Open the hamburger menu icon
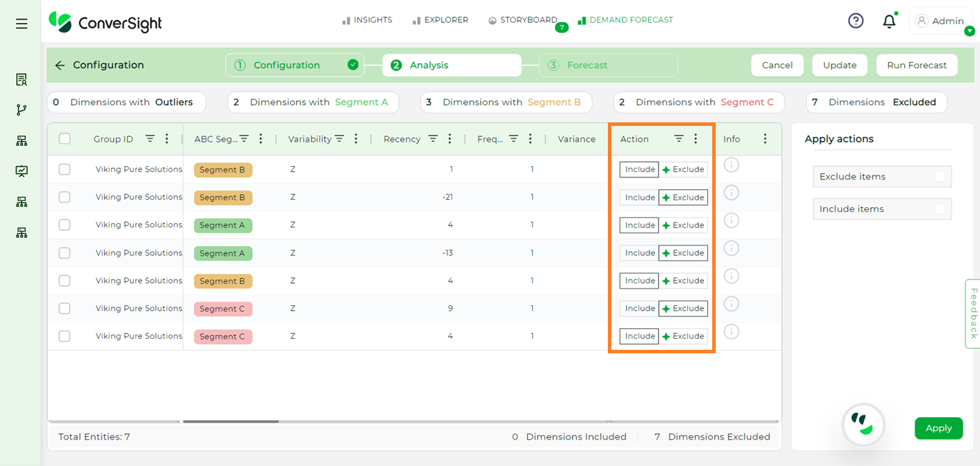 tap(22, 24)
